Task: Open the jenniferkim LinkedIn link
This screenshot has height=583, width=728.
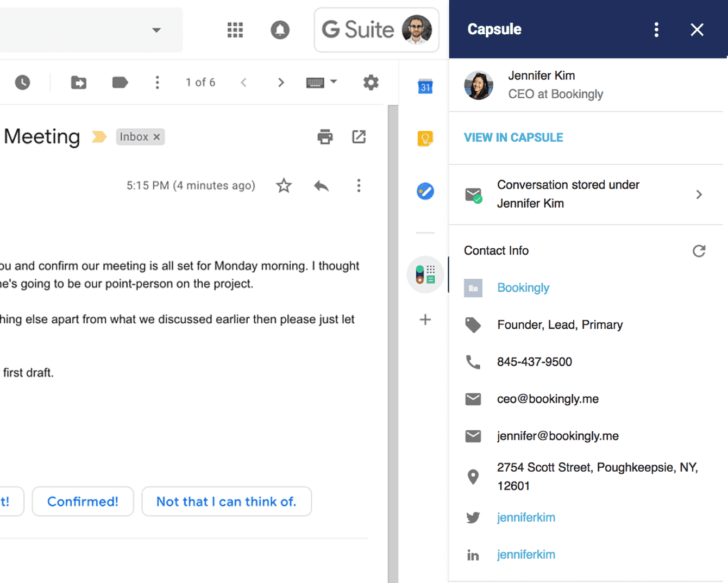Action: coord(526,554)
